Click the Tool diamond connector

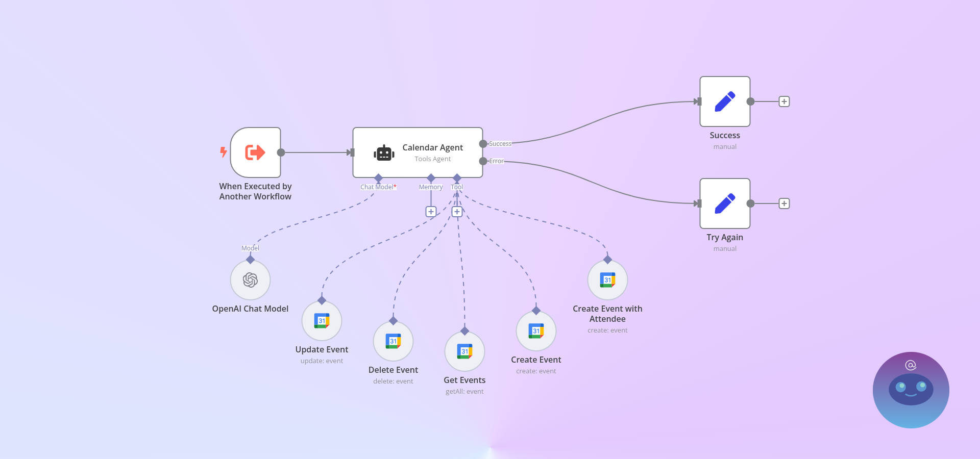point(457,178)
